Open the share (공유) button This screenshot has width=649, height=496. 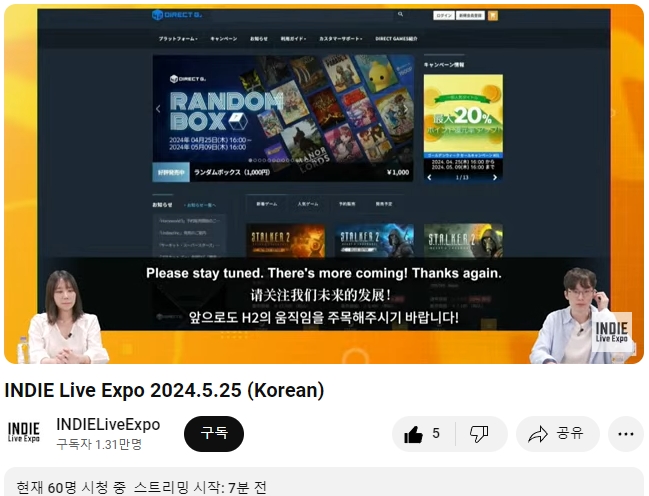(558, 434)
